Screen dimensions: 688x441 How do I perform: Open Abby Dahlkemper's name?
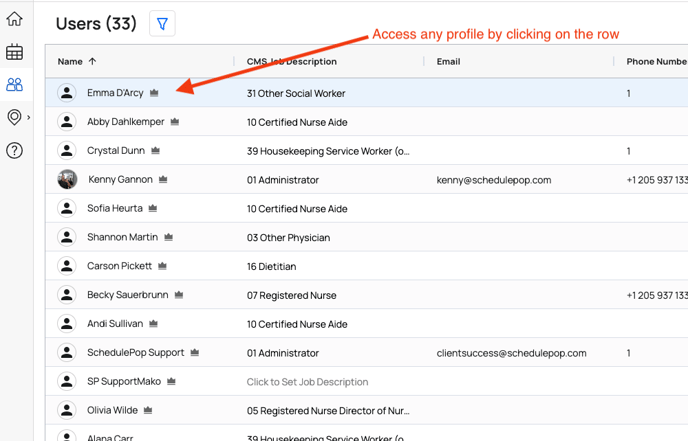pyautogui.click(x=125, y=122)
